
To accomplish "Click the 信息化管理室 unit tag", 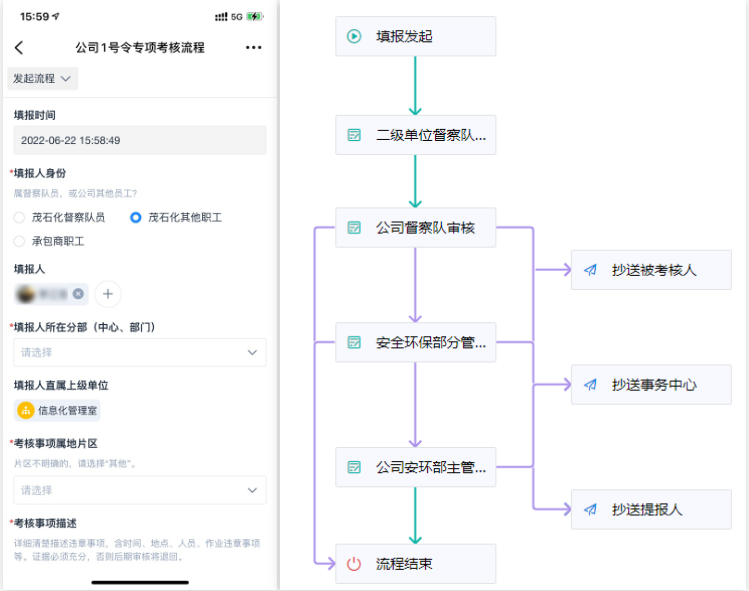I will pyautogui.click(x=58, y=410).
